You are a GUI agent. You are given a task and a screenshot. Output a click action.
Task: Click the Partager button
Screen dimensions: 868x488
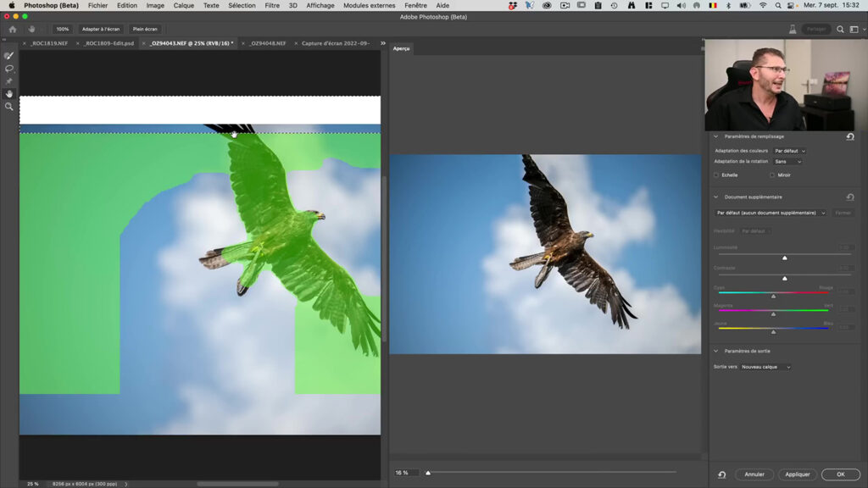click(816, 30)
